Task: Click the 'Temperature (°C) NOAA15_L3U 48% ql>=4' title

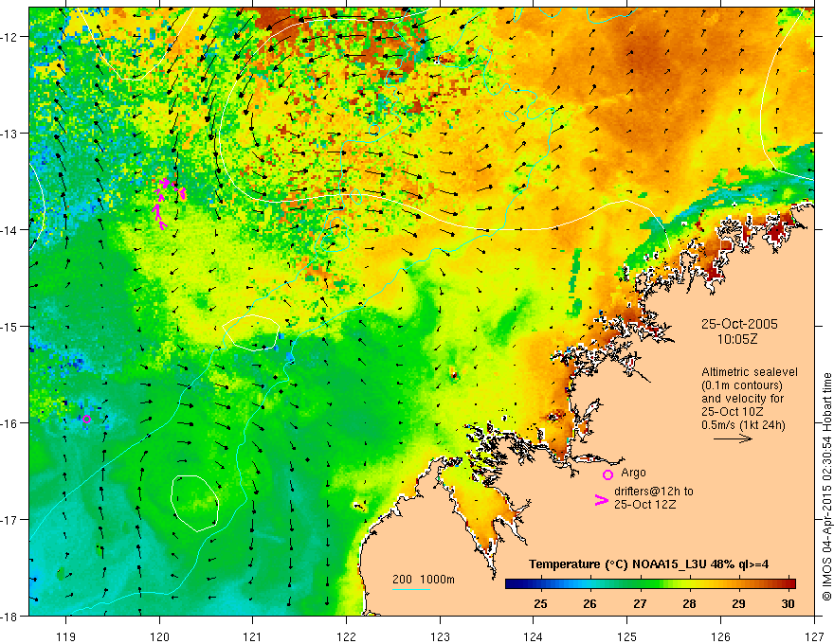Action: (x=648, y=564)
